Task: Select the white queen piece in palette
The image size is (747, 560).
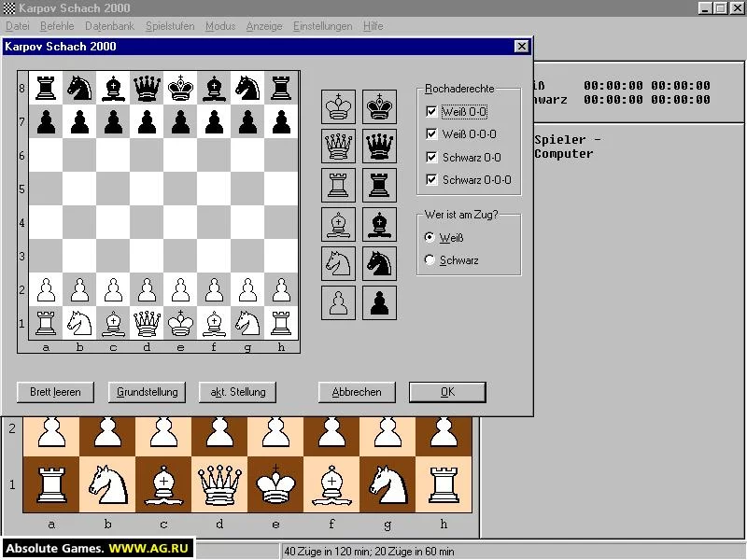Action: pyautogui.click(x=338, y=146)
